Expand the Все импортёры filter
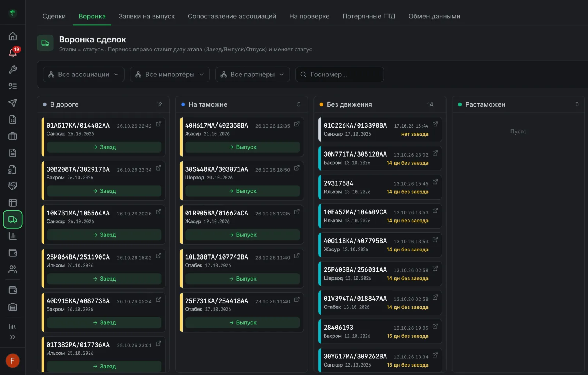588x375 pixels. pyautogui.click(x=170, y=74)
